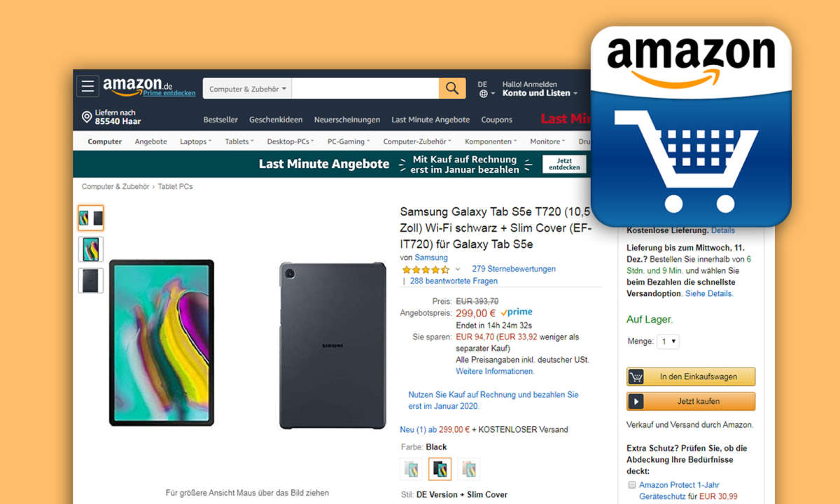Open the hamburger menu icon
Viewport: 840px width, 504px height.
coord(87,87)
